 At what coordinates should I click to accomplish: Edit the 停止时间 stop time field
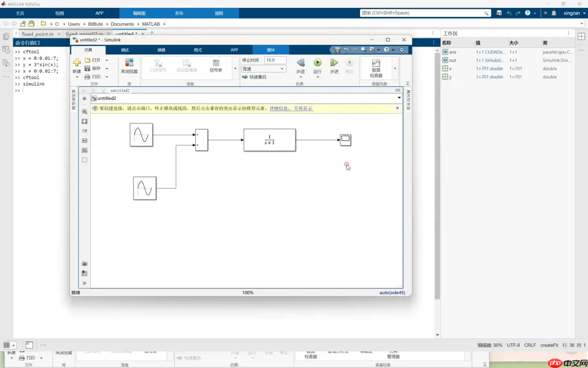[274, 60]
